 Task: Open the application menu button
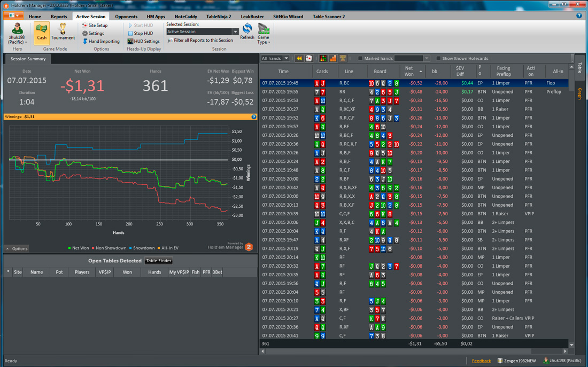[x=14, y=15]
